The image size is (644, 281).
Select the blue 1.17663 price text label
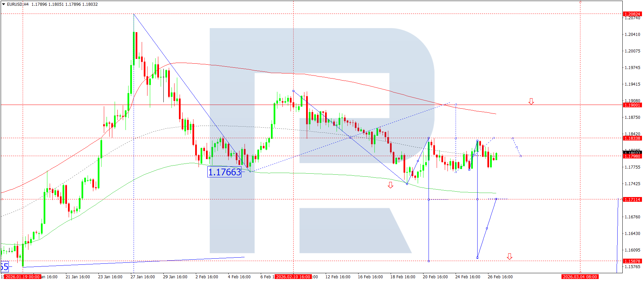pyautogui.click(x=224, y=172)
